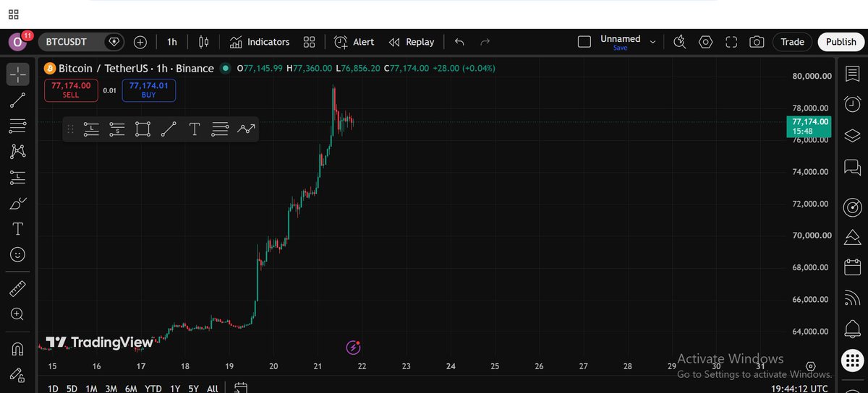This screenshot has width=868, height=393.
Task: Select the Text tool in left sidebar
Action: pos(18,229)
